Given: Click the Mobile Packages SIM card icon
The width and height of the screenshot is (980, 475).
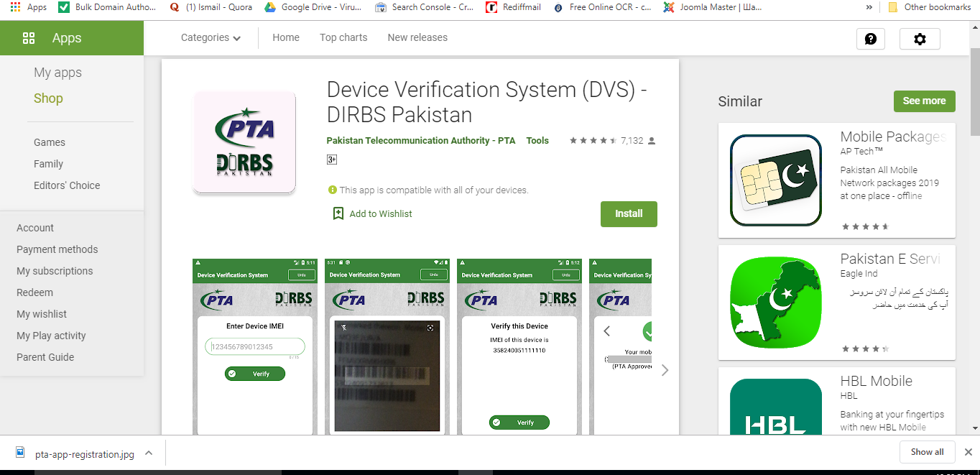Looking at the screenshot, I should [x=776, y=180].
